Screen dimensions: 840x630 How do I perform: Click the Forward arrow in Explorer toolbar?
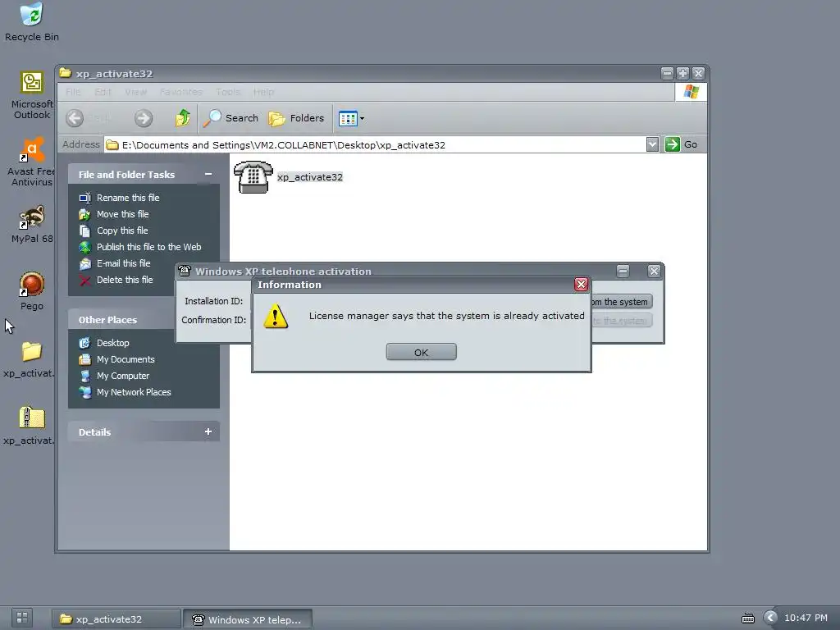click(143, 118)
